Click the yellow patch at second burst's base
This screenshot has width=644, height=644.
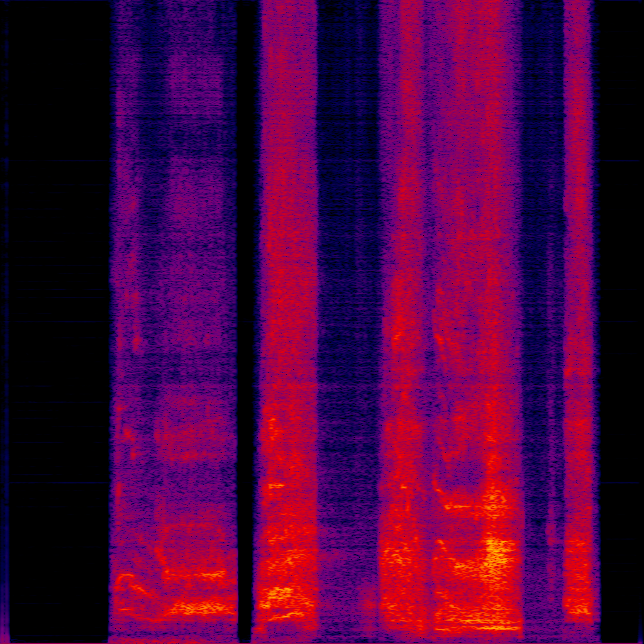click(278, 594)
